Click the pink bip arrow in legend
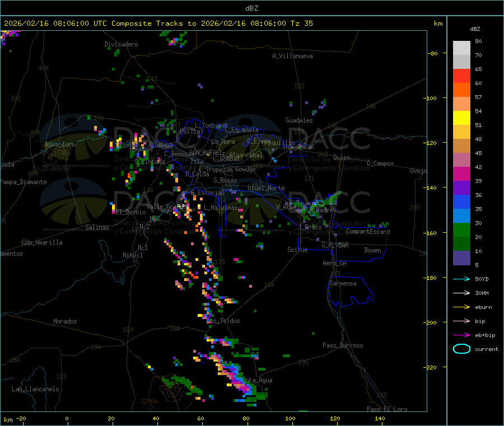Screen dimensions: 504x426 [x=461, y=321]
